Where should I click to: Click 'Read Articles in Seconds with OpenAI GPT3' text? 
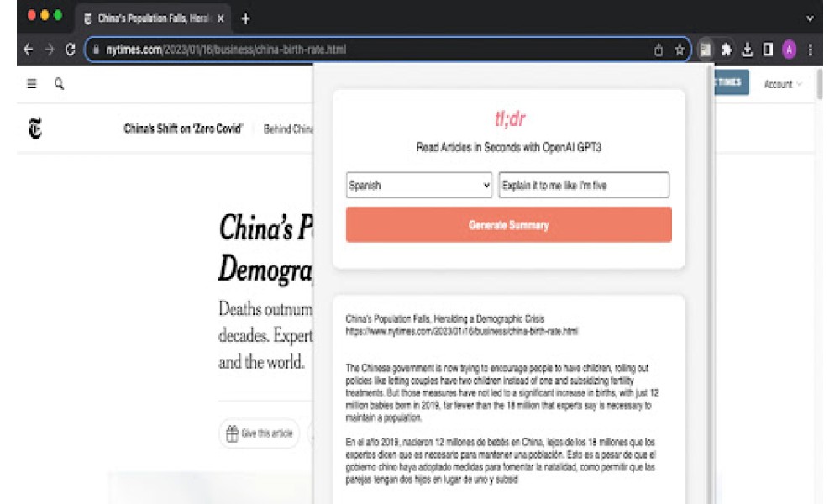(x=509, y=147)
